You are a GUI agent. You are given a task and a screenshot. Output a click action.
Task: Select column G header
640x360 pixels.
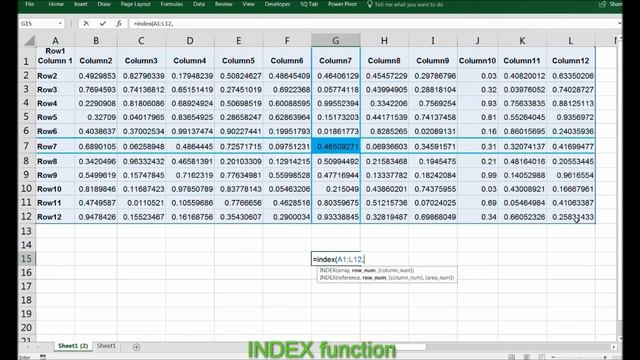click(336, 40)
